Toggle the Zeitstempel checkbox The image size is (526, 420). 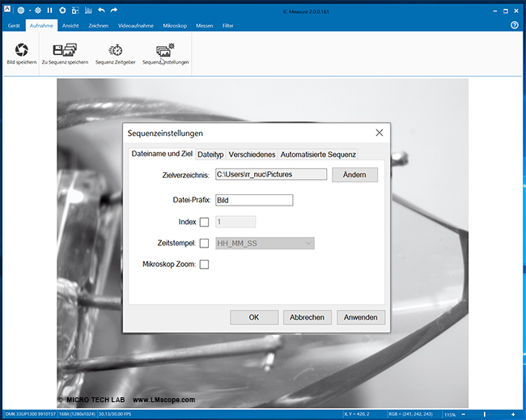click(x=204, y=243)
